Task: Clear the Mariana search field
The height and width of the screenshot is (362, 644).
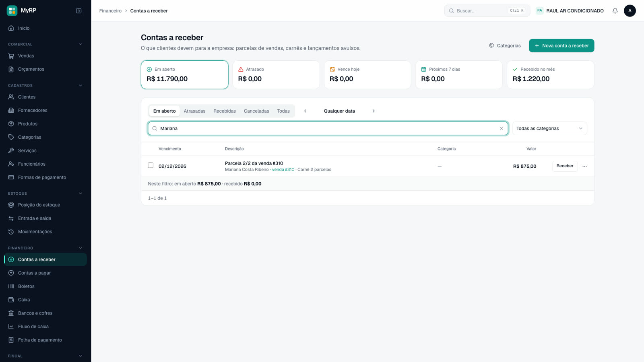Action: point(501,129)
